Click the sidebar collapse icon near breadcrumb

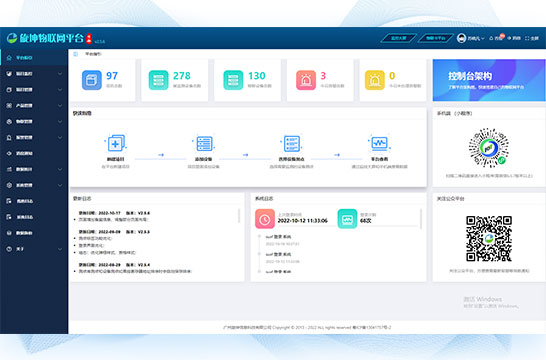[x=76, y=54]
